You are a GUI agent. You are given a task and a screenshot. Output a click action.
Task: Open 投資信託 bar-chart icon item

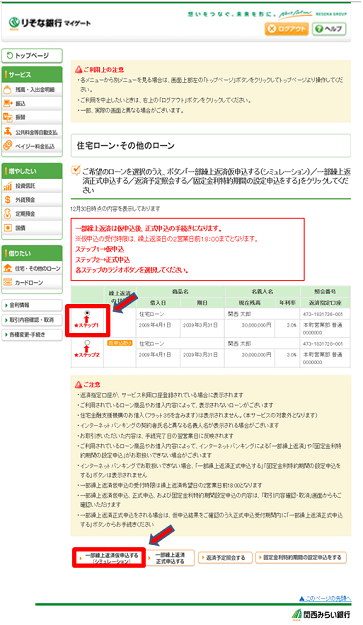pos(32,186)
